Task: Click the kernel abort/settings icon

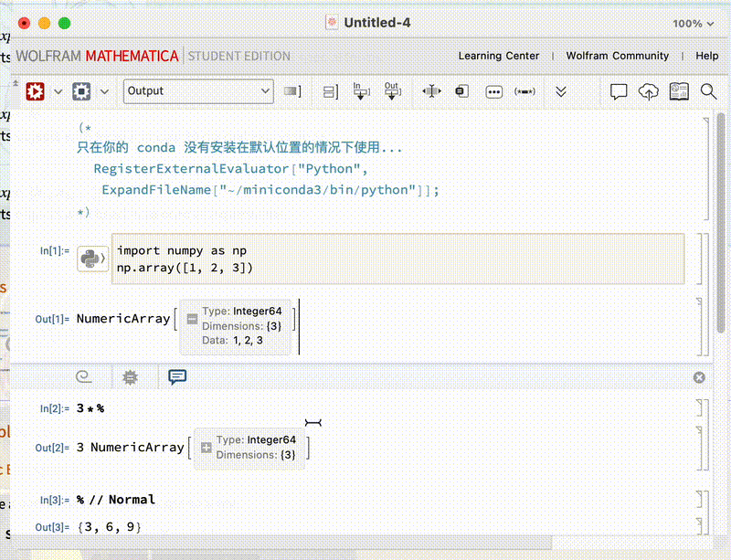Action: pyautogui.click(x=81, y=91)
